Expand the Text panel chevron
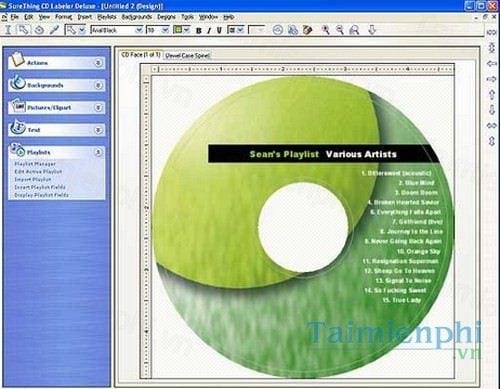Image resolution: width=500 pixels, height=389 pixels. point(98,130)
